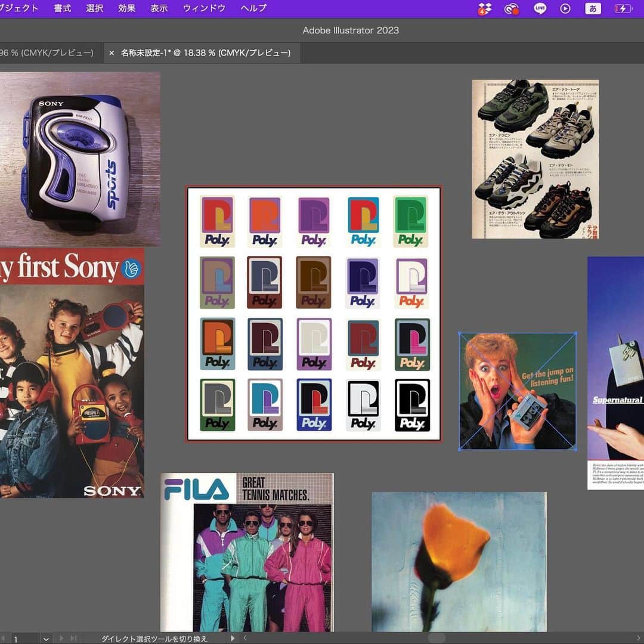Select the Supernatural ad image at right
This screenshot has width=644, height=644.
[615, 373]
